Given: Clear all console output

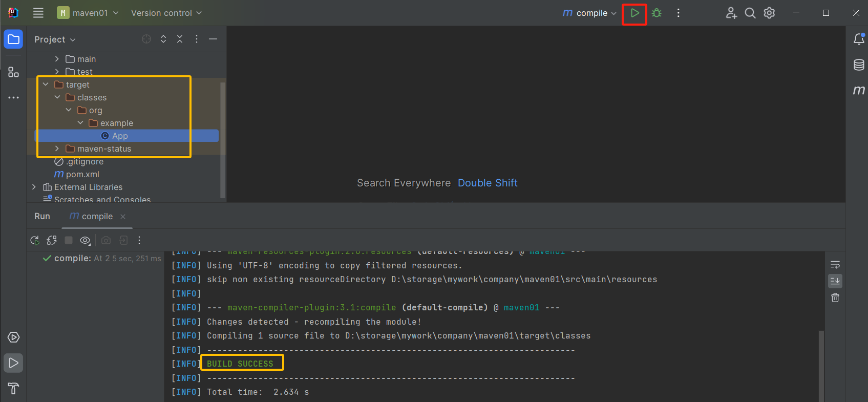Looking at the screenshot, I should (x=835, y=298).
